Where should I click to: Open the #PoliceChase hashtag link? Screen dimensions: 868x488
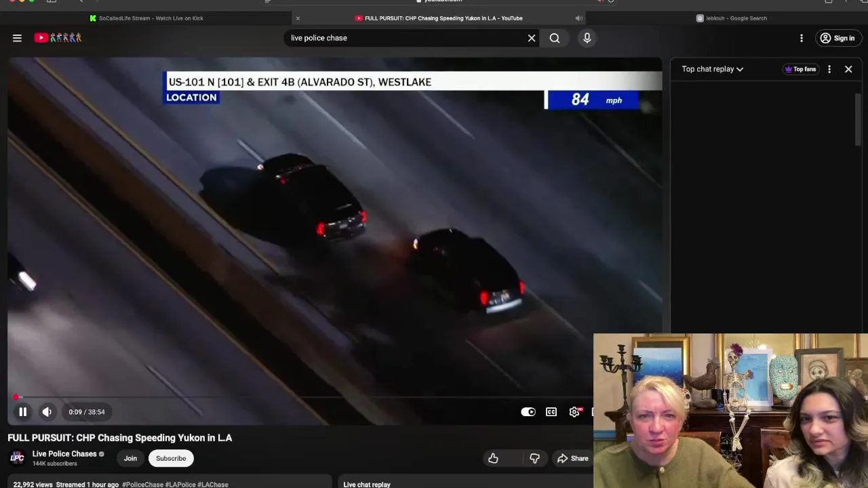click(x=143, y=485)
